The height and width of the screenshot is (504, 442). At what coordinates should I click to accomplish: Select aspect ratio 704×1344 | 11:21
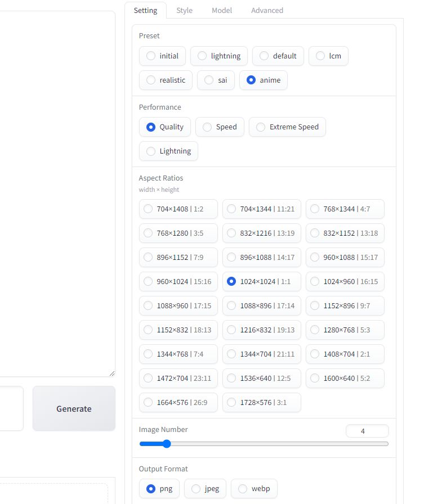(261, 209)
